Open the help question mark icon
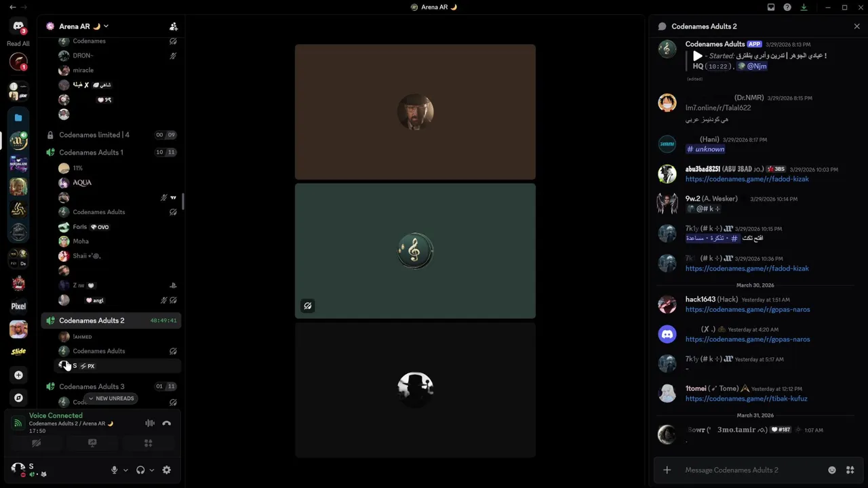 tap(787, 7)
